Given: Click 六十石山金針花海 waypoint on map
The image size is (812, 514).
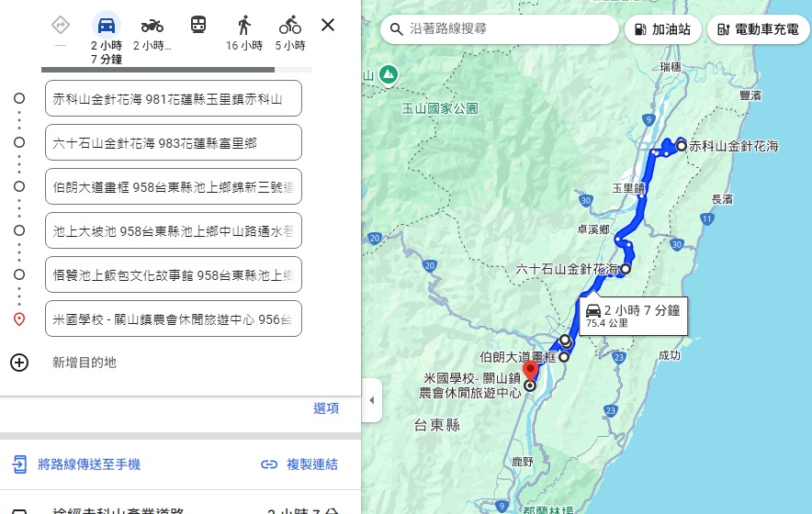Looking at the screenshot, I should (626, 269).
